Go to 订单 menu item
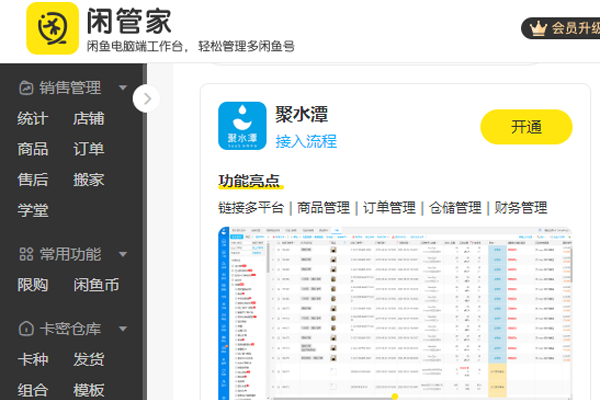Viewport: 600px width, 400px height. tap(88, 149)
